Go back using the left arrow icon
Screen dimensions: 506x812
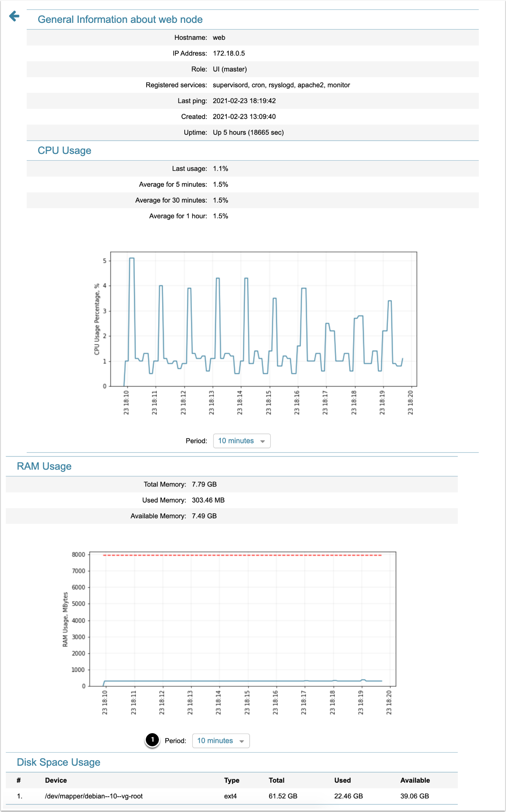pyautogui.click(x=14, y=16)
